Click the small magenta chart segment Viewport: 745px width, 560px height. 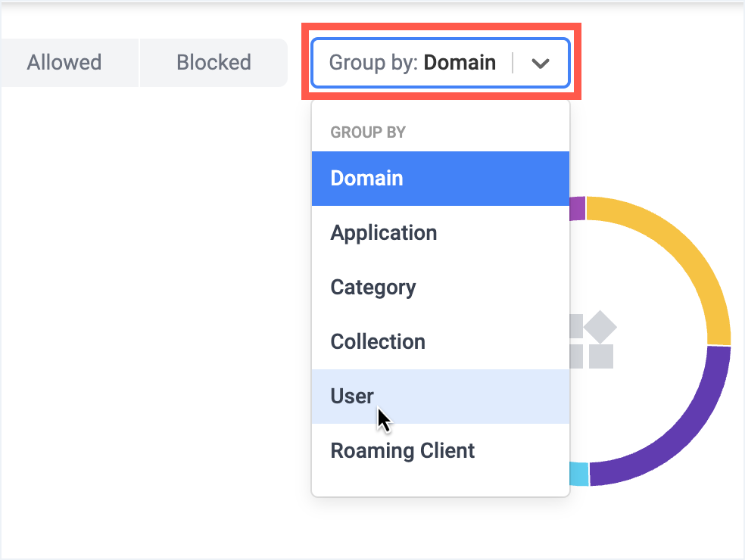pos(577,209)
